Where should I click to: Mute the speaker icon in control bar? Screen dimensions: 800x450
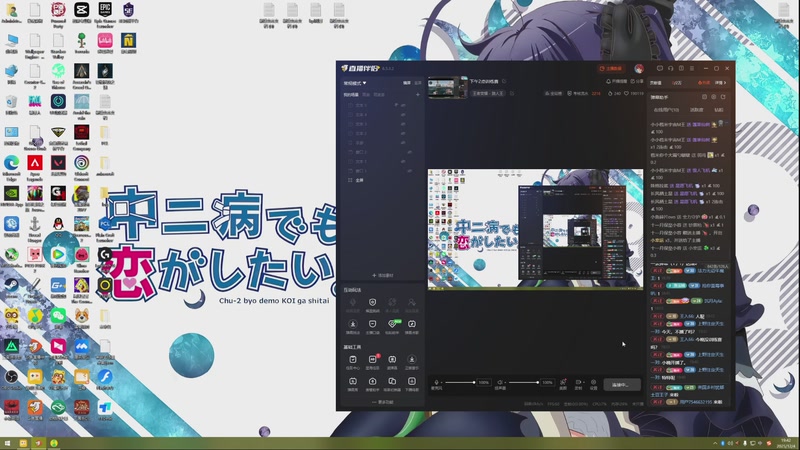click(500, 382)
